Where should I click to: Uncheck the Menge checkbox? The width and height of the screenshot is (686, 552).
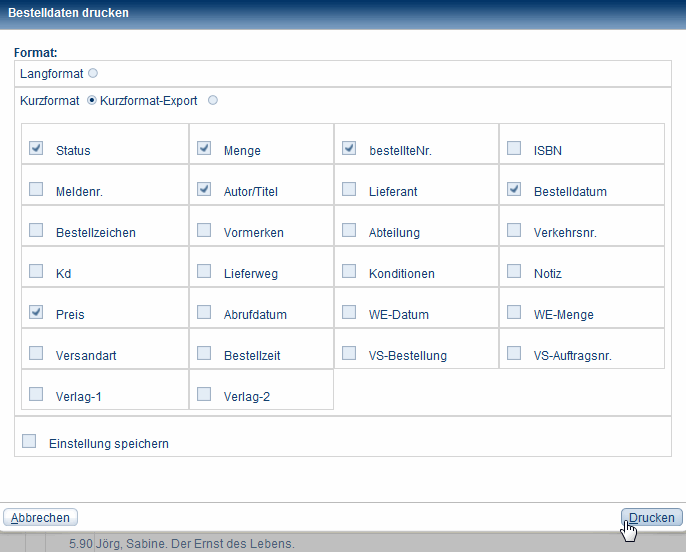[x=204, y=148]
